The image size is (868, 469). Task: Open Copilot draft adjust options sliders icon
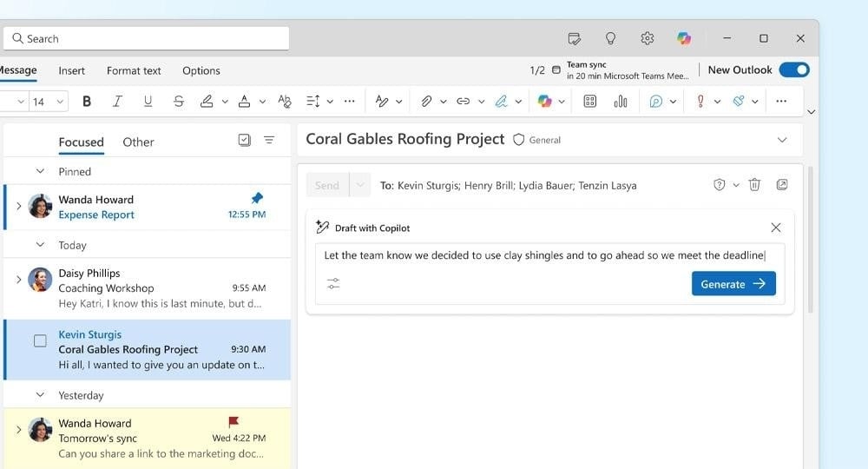coord(333,283)
